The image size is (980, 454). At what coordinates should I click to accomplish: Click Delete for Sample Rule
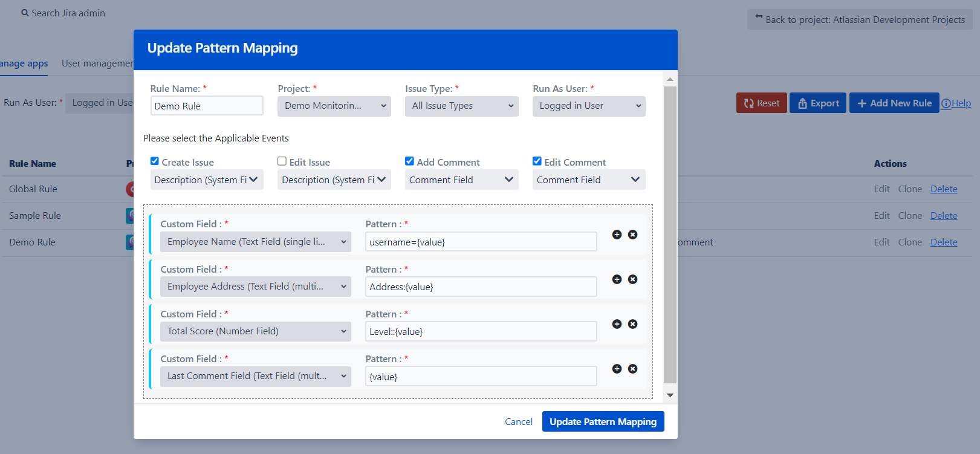[944, 216]
